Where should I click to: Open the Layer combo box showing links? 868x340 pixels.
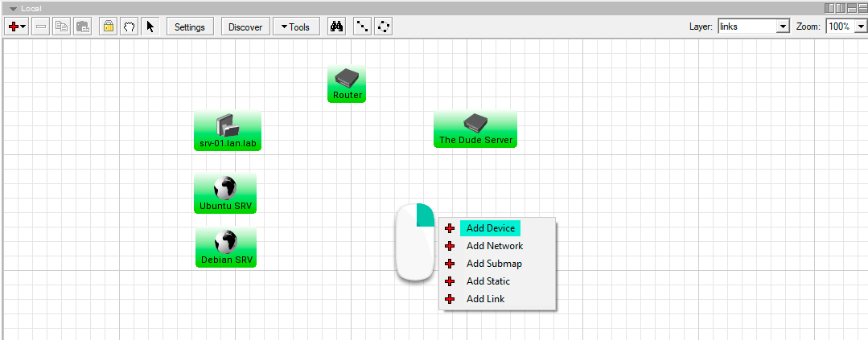click(x=754, y=26)
